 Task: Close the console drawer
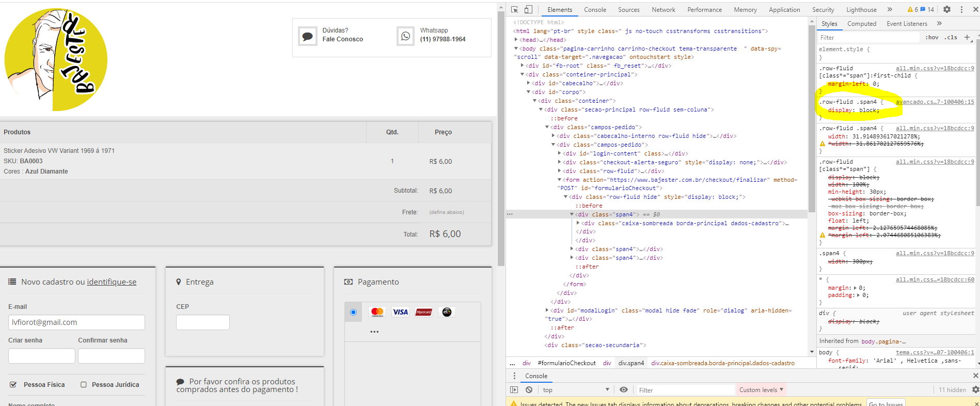pyautogui.click(x=975, y=376)
